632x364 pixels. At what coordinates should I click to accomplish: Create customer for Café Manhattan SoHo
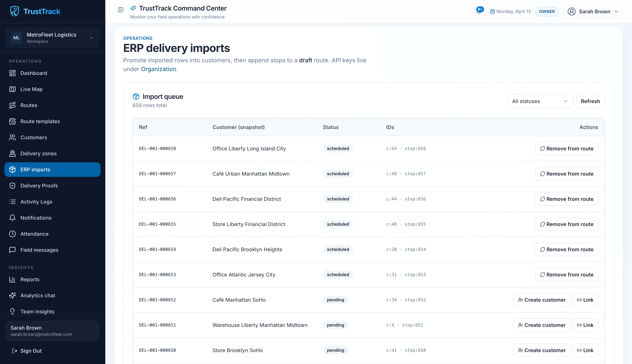click(541, 300)
